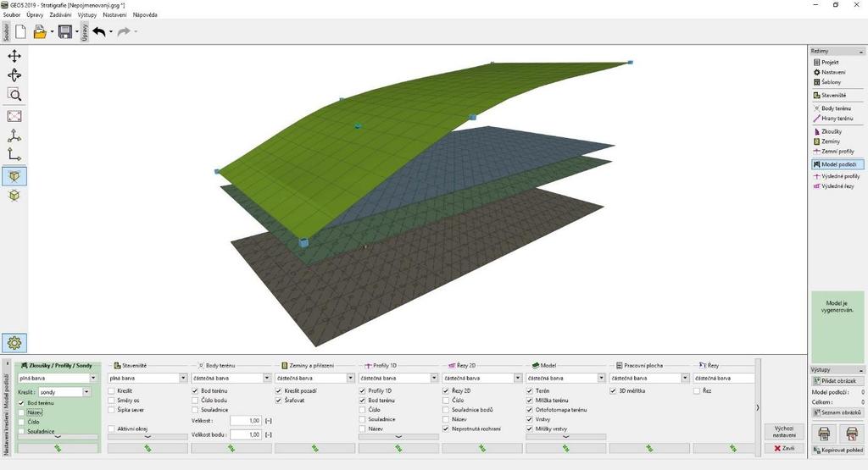Click the Profily 1D apply icon at bottom

coord(398,449)
